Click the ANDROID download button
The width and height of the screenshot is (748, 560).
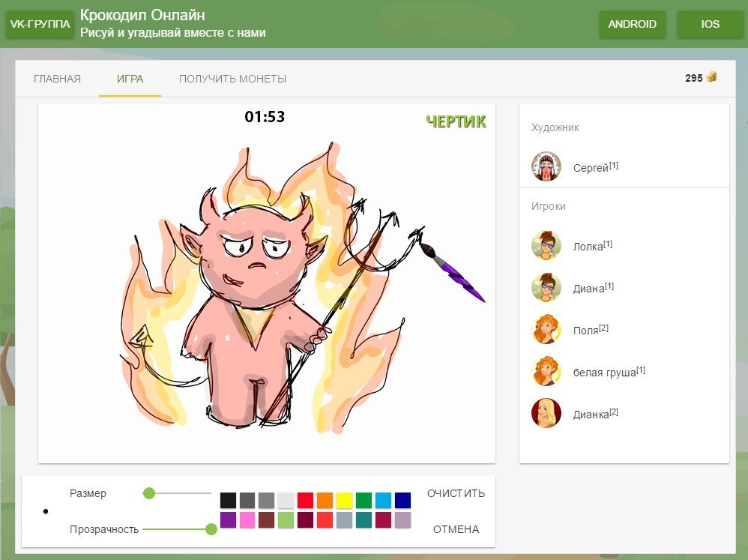click(632, 24)
